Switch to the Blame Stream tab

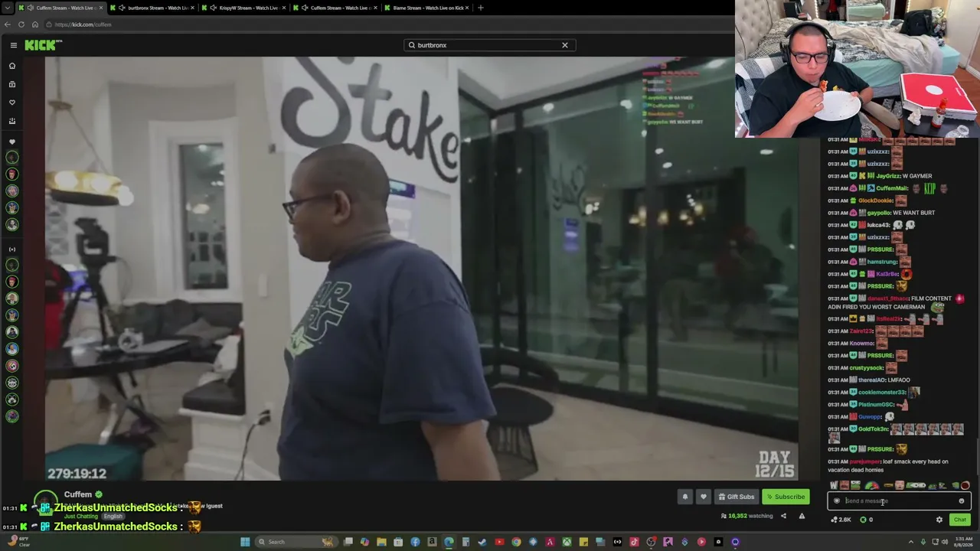pos(429,8)
